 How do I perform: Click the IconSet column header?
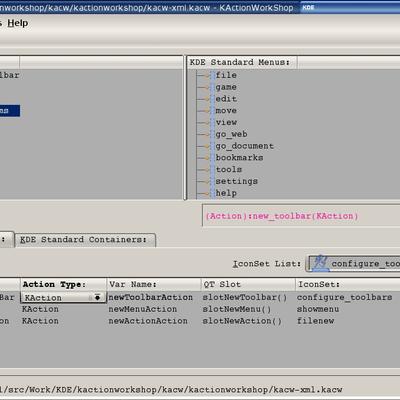(x=348, y=285)
